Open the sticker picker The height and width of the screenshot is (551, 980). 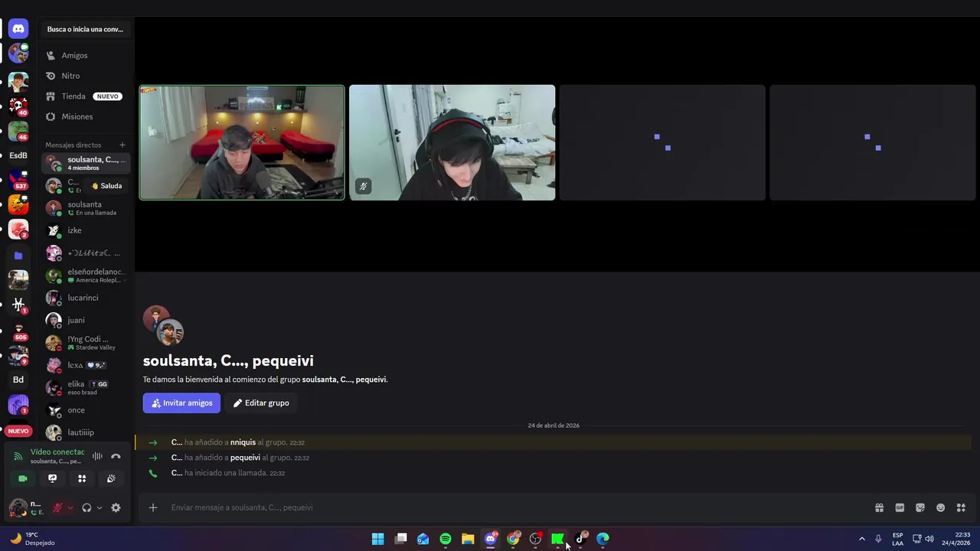920,507
